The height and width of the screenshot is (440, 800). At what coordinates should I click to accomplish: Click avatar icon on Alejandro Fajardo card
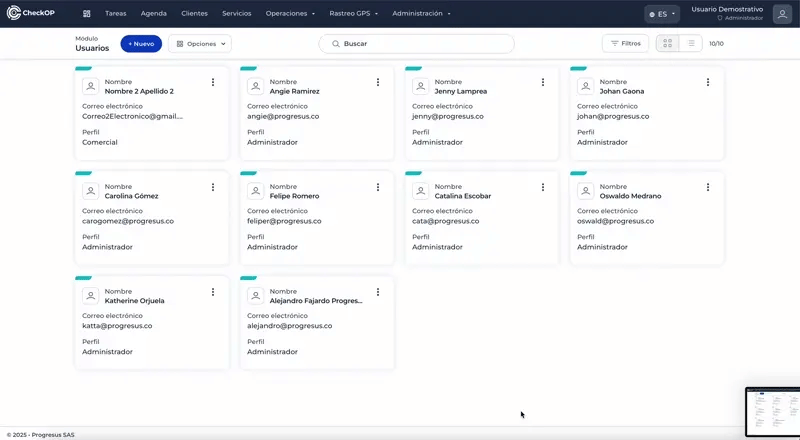pyautogui.click(x=256, y=296)
